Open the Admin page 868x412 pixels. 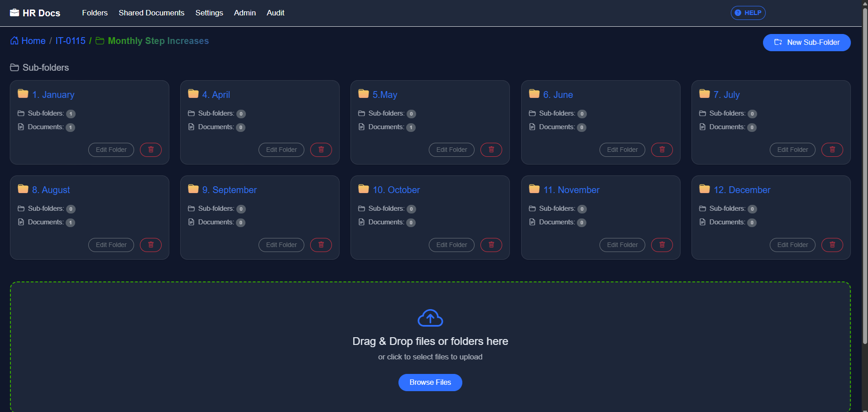click(x=245, y=13)
